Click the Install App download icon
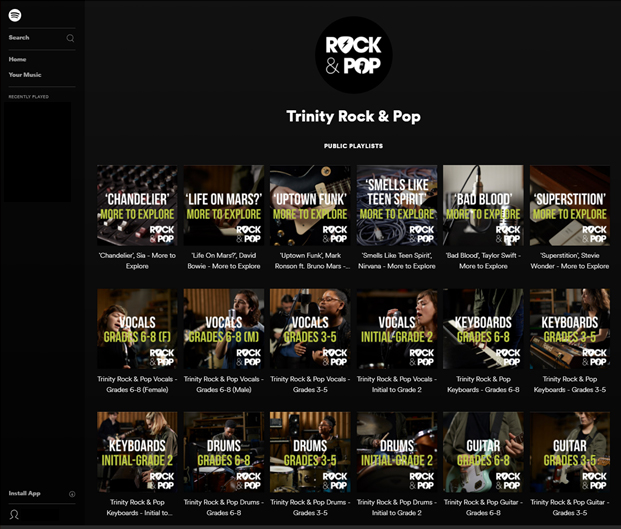The width and height of the screenshot is (621, 529). click(72, 494)
